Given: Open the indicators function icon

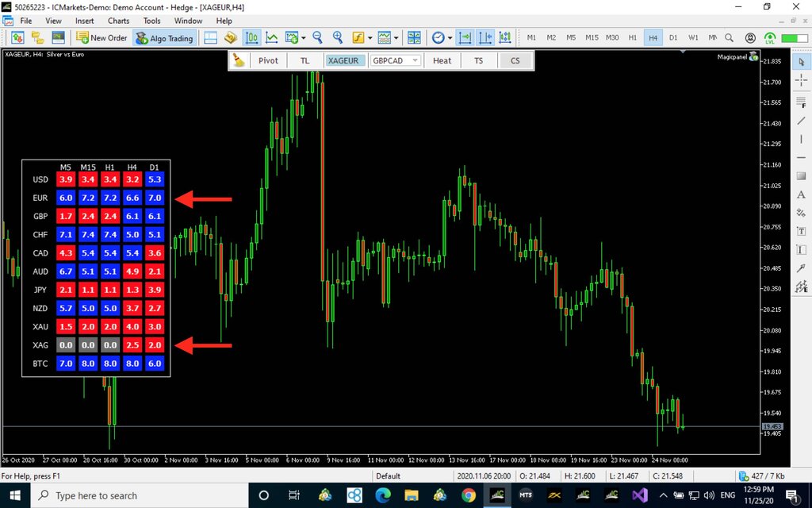Looking at the screenshot, I should (x=358, y=38).
